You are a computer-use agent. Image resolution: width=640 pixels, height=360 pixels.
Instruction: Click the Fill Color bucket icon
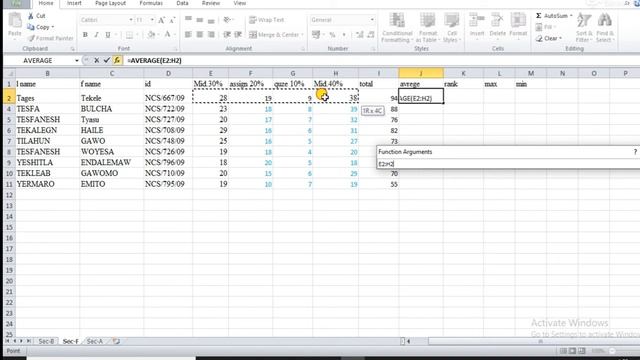tap(151, 35)
